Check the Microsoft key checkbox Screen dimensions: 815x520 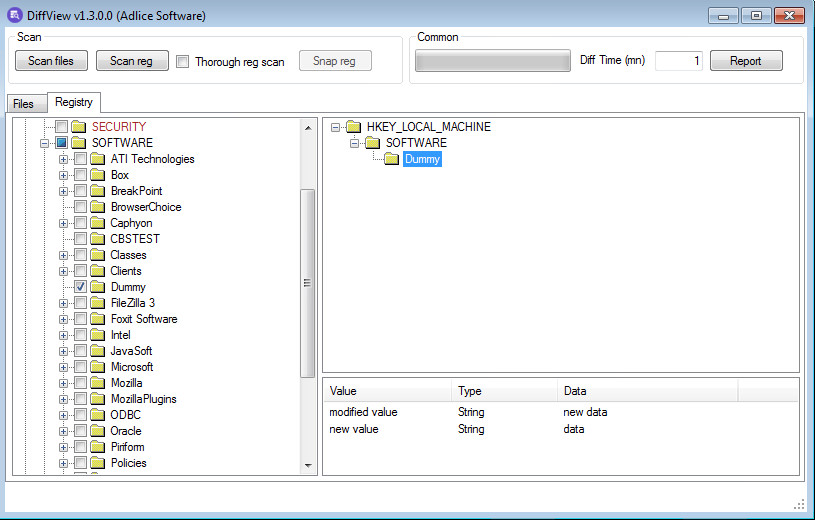[81, 367]
